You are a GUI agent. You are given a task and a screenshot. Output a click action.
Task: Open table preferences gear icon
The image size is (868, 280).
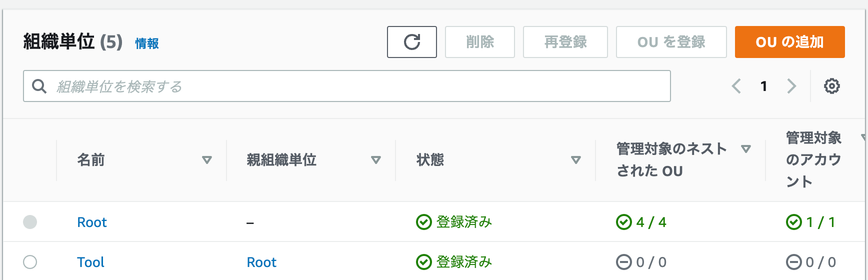coord(831,86)
